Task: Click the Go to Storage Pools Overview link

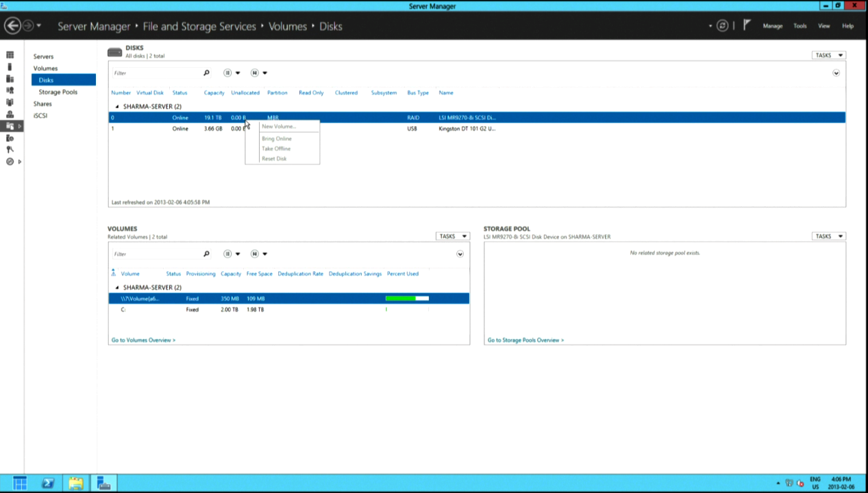Action: coord(525,340)
